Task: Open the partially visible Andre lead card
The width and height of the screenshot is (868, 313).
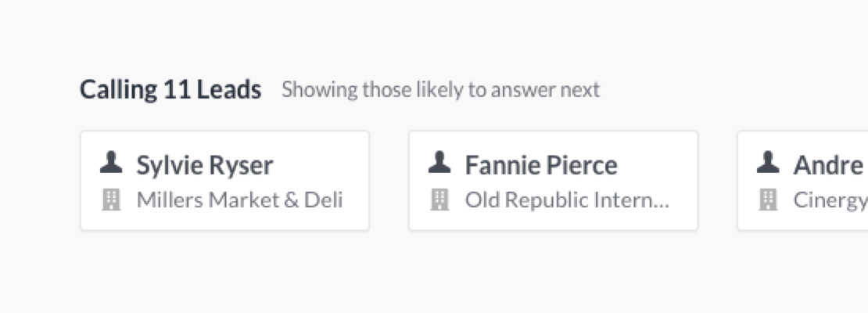Action: click(802, 181)
